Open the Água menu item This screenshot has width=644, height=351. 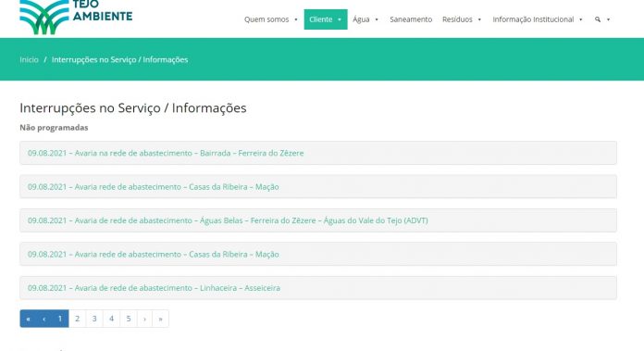(361, 19)
